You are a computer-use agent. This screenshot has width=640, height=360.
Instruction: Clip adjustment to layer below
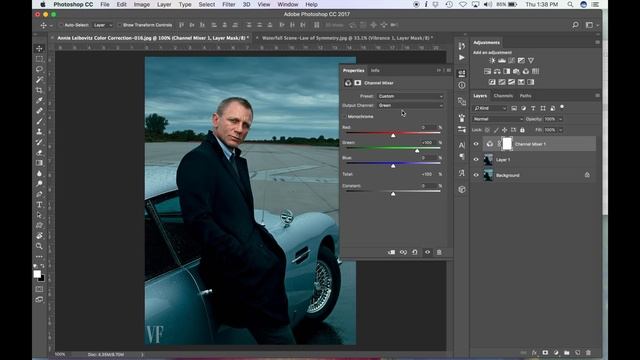click(x=391, y=252)
